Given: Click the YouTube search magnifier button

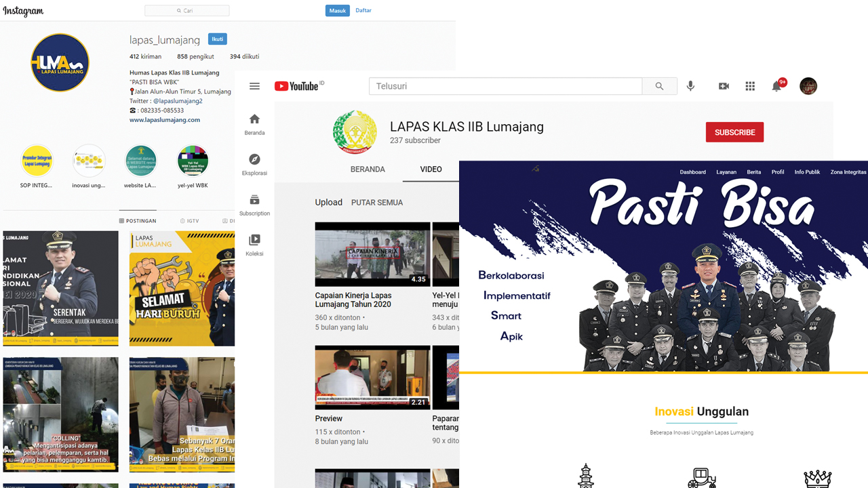Looking at the screenshot, I should [x=659, y=86].
